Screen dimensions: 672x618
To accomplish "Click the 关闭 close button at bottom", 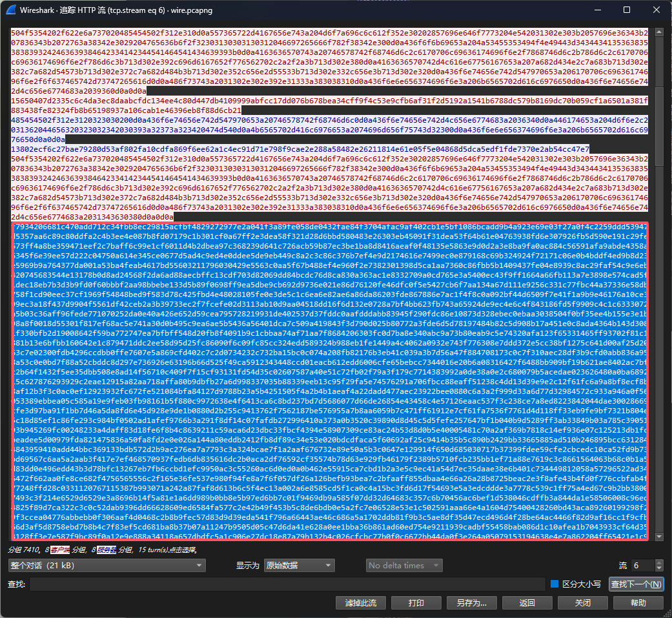I will pyautogui.click(x=583, y=603).
